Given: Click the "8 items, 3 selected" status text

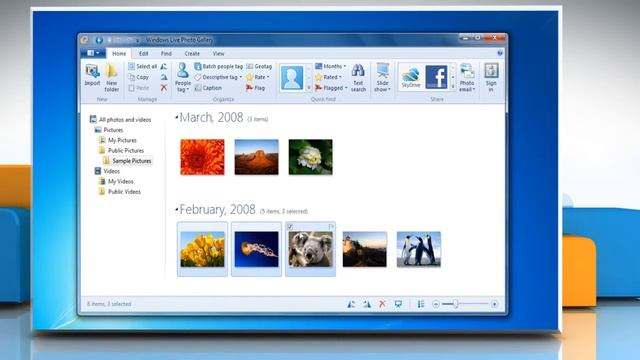Looking at the screenshot, I should click(109, 304).
